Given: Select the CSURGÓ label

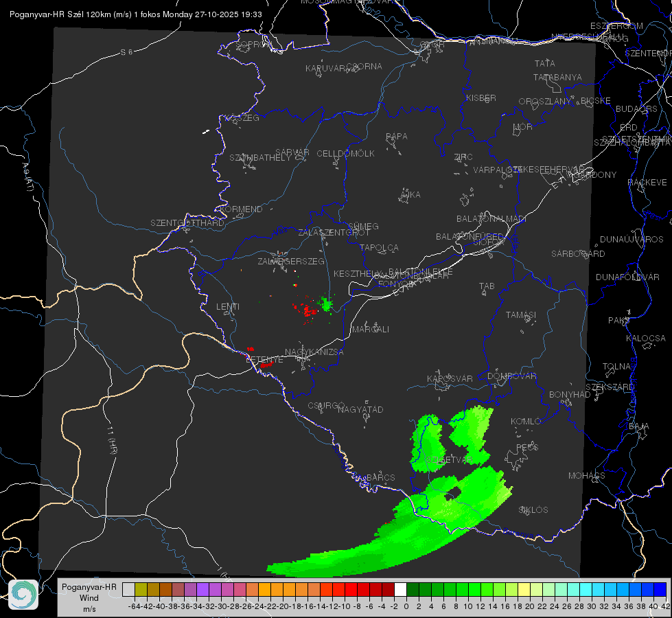Looking at the screenshot, I should pos(326,406).
